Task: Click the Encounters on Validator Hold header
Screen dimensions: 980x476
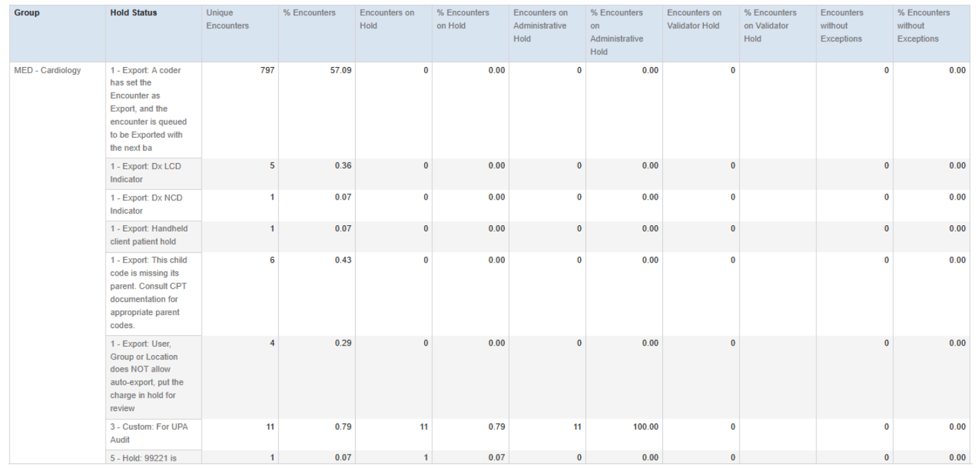Action: click(701, 33)
